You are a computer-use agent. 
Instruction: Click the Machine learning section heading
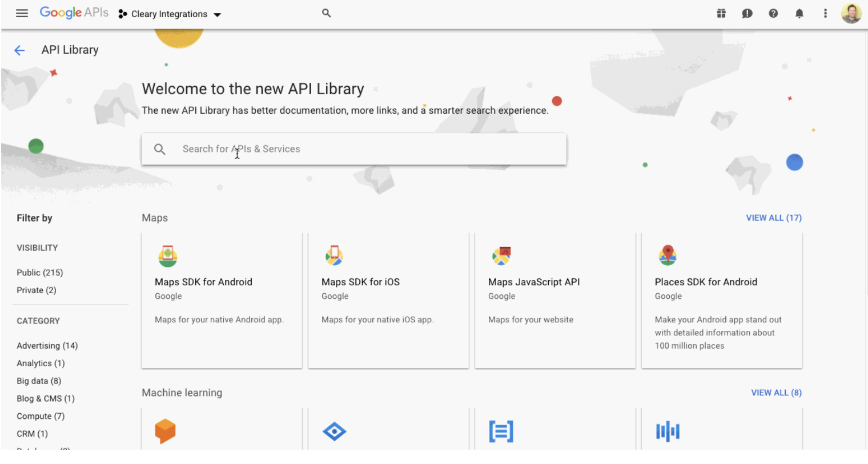182,393
